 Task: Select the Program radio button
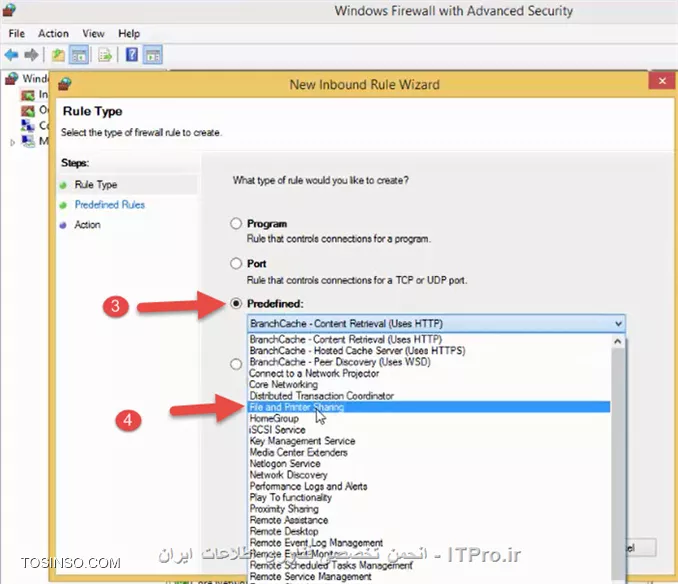click(x=236, y=223)
